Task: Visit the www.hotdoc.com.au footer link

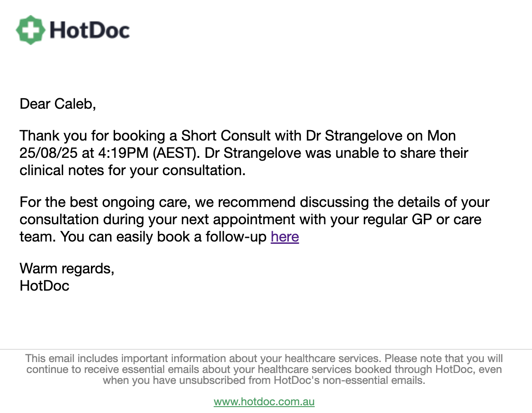Action: coord(264,402)
